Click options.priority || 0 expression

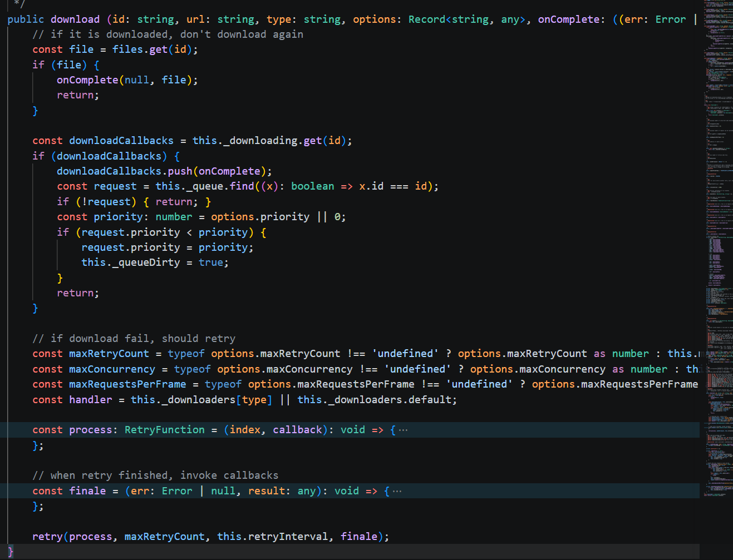coord(276,217)
